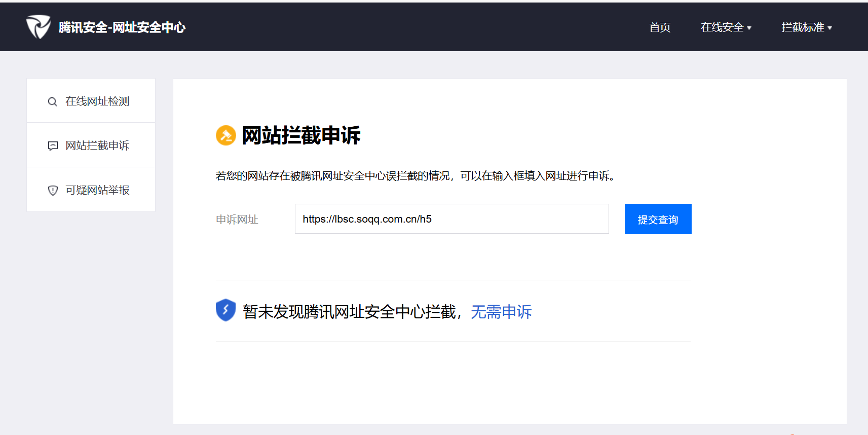Click the 暂未发现腾讯网址安全中心拦截 result text
The width and height of the screenshot is (868, 435).
pyautogui.click(x=349, y=312)
